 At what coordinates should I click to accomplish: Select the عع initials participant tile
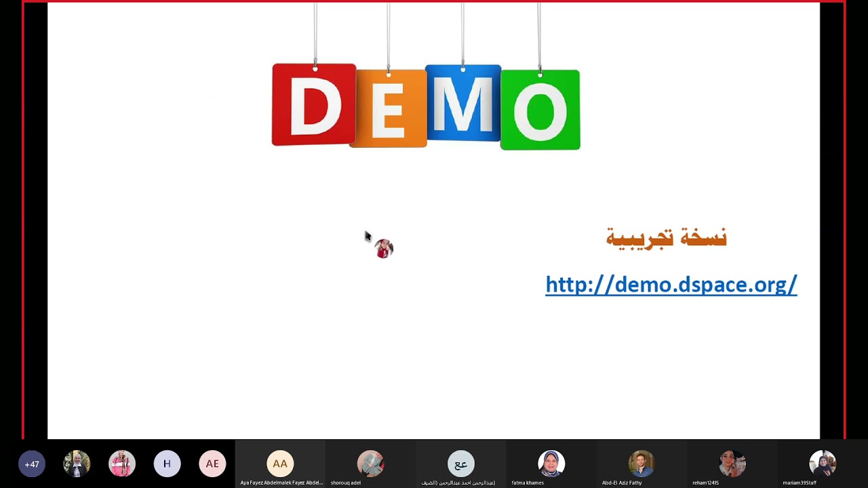[460, 464]
